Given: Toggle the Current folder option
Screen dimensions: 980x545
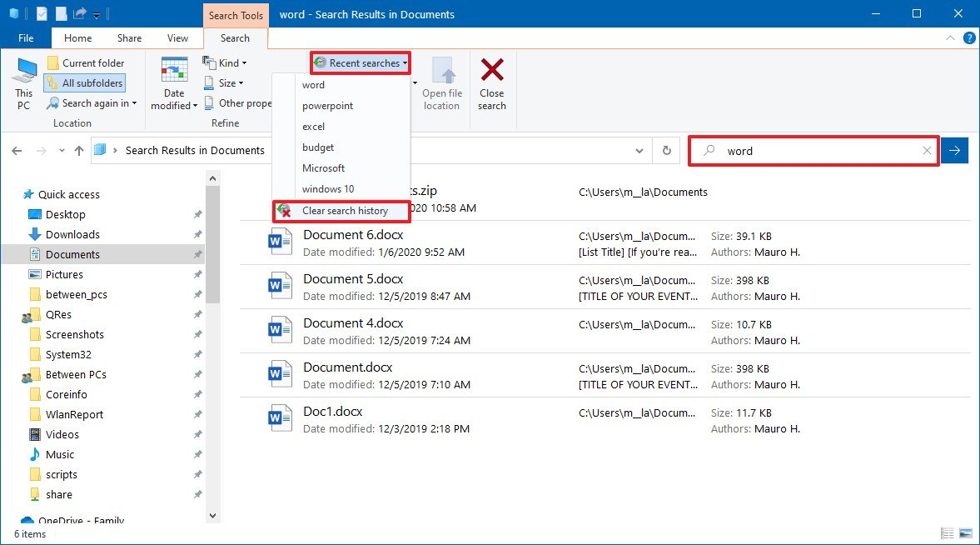Looking at the screenshot, I should tap(86, 63).
